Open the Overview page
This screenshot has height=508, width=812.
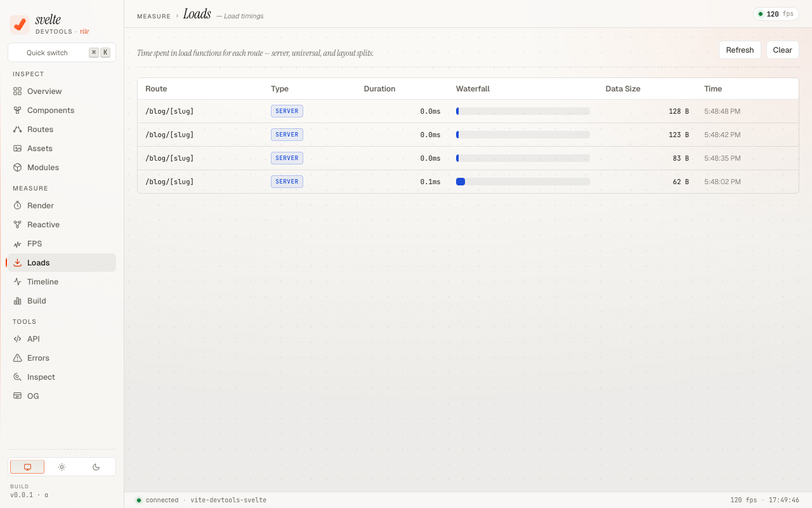pos(62,91)
